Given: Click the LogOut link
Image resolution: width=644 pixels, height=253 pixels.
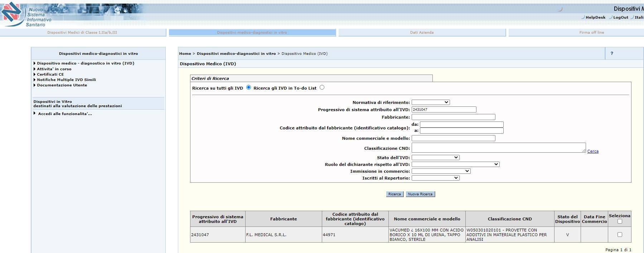Looking at the screenshot, I should point(620,17).
